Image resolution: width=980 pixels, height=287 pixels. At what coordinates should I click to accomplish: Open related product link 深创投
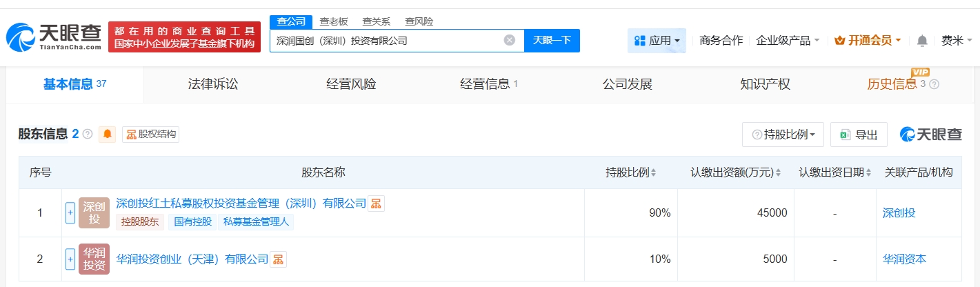point(899,213)
